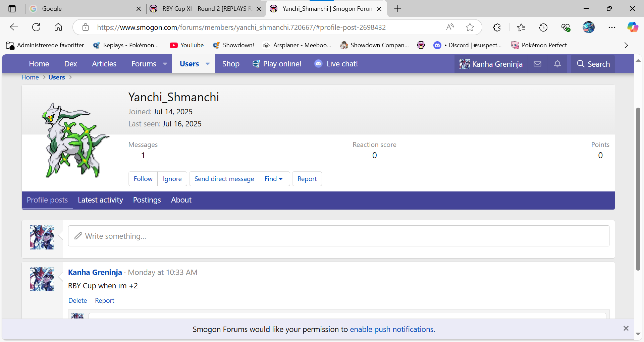Open YouTube bookmark
Screen dimensions: 644x342
187,45
